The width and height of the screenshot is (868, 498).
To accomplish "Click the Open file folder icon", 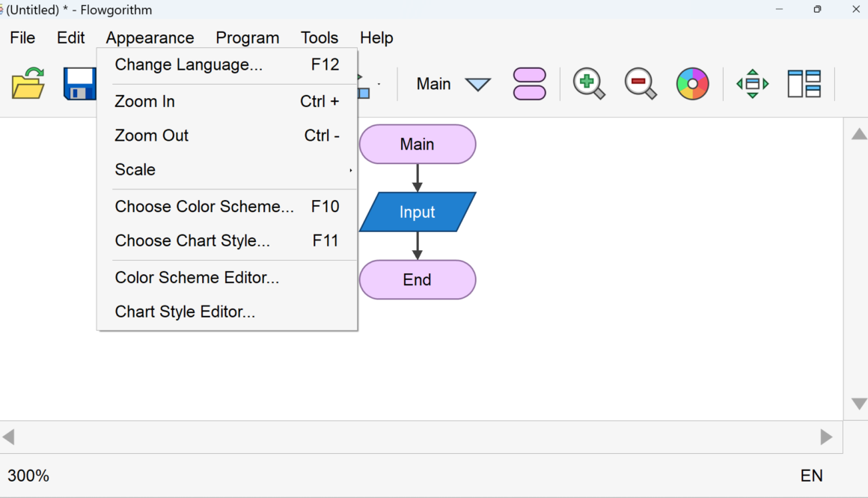I will [28, 84].
